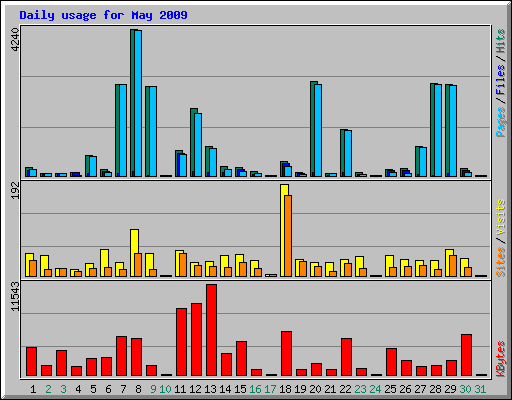Screen dimensions: 512x400
Task: Click the Visits legend label
Action: tap(501, 218)
